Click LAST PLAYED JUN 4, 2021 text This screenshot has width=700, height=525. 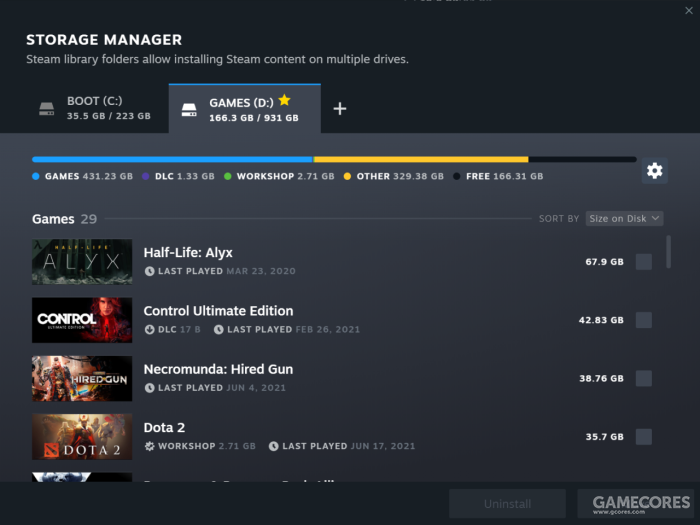coord(222,388)
